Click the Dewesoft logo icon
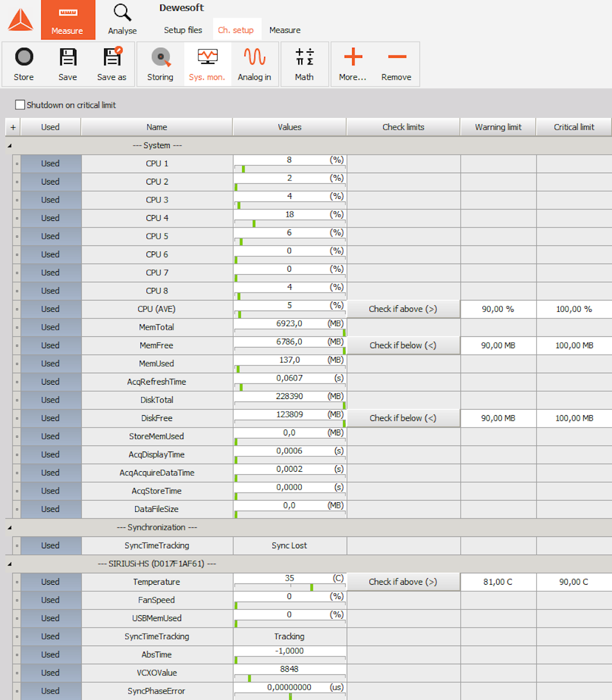Image resolution: width=612 pixels, height=700 pixels. (20, 20)
